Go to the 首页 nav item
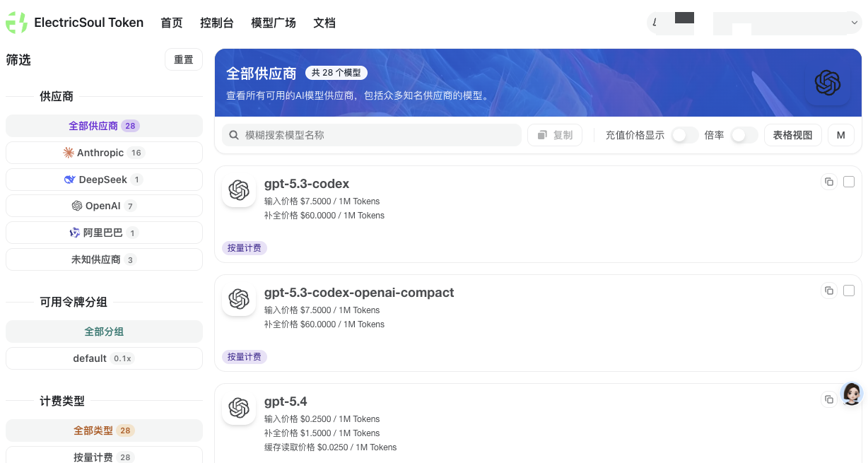 pyautogui.click(x=172, y=23)
